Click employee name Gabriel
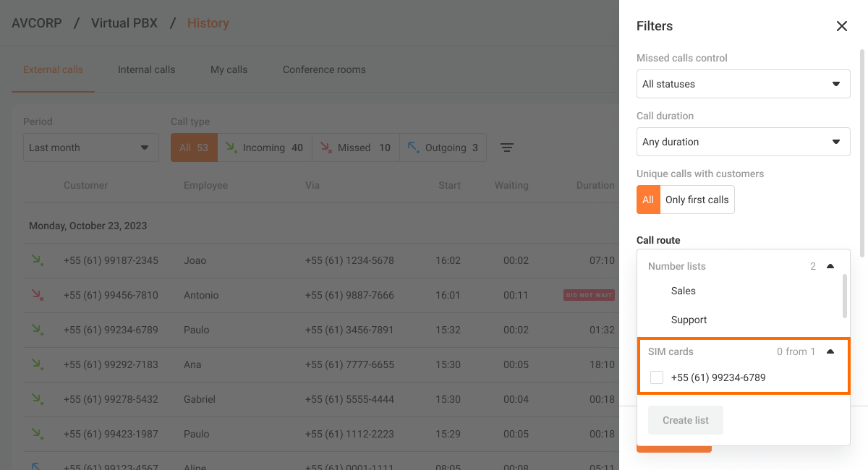The height and width of the screenshot is (470, 868). pos(200,399)
